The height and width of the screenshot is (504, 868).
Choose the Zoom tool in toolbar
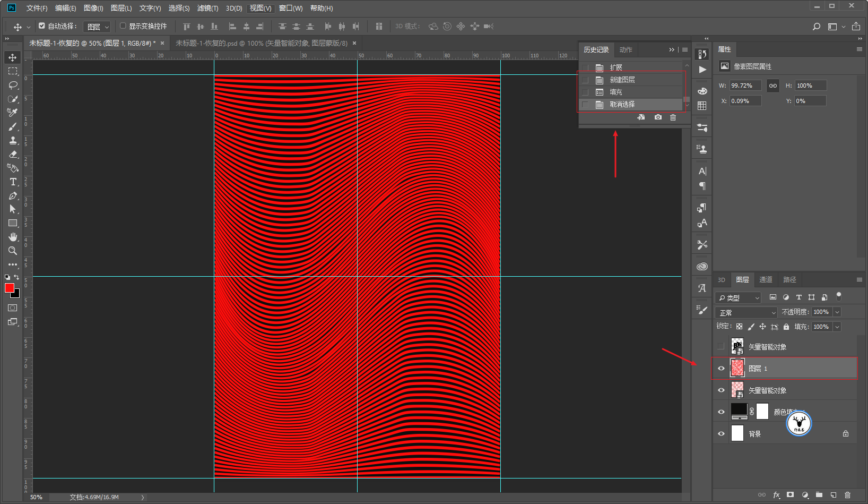click(13, 251)
